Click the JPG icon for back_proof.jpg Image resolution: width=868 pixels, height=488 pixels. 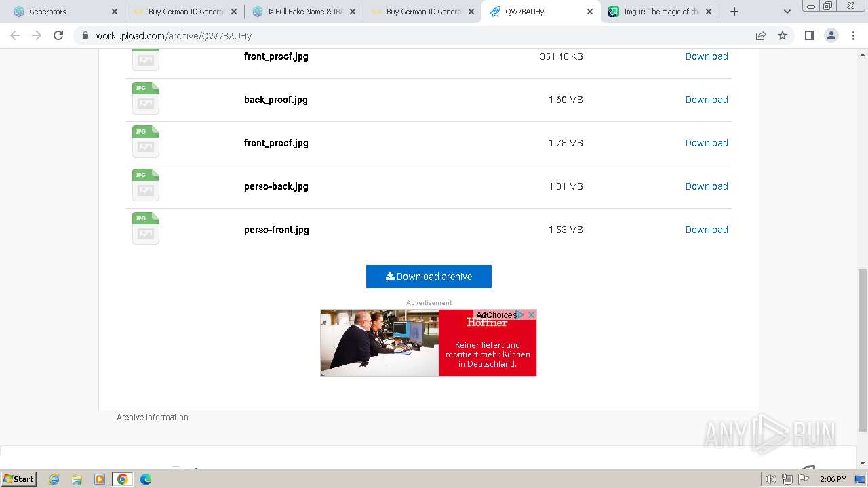(146, 98)
